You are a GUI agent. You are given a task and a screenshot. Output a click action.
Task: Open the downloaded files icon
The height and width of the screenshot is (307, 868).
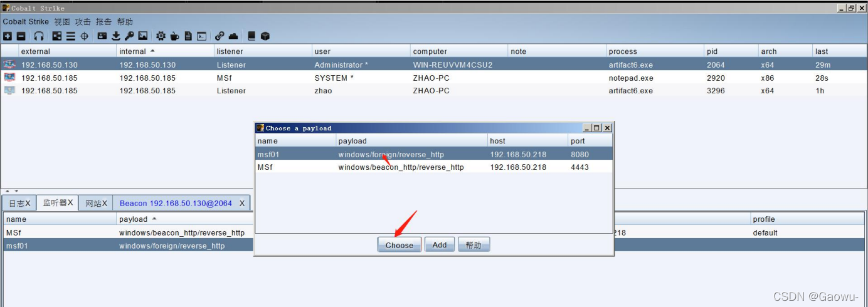click(116, 36)
